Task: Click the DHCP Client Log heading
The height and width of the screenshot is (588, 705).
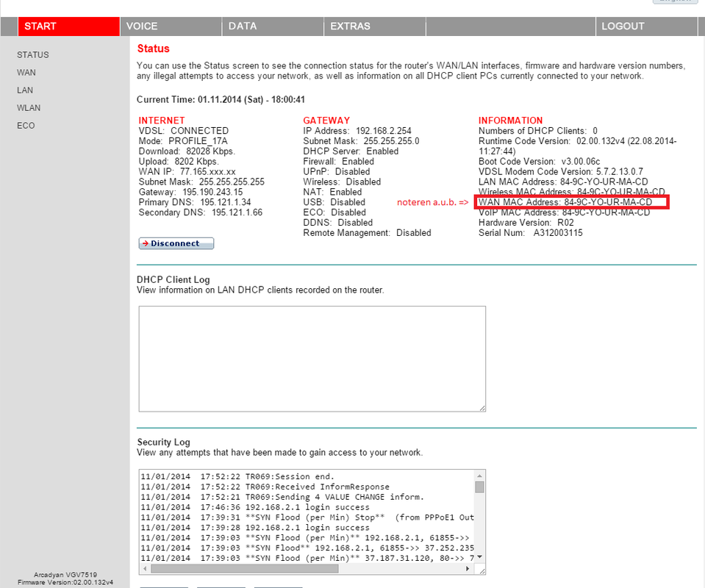Action: 173,279
